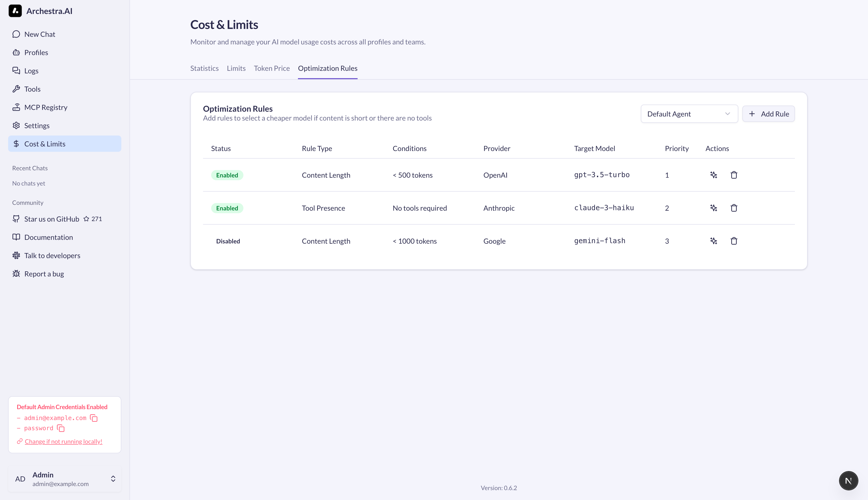Delete the gpt-3.5-turbo rule via trash icon

pyautogui.click(x=734, y=175)
